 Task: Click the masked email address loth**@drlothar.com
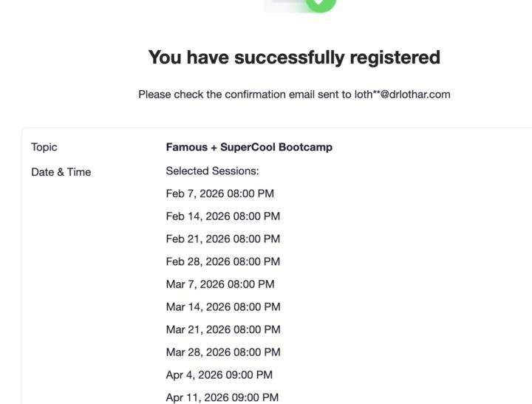click(402, 95)
